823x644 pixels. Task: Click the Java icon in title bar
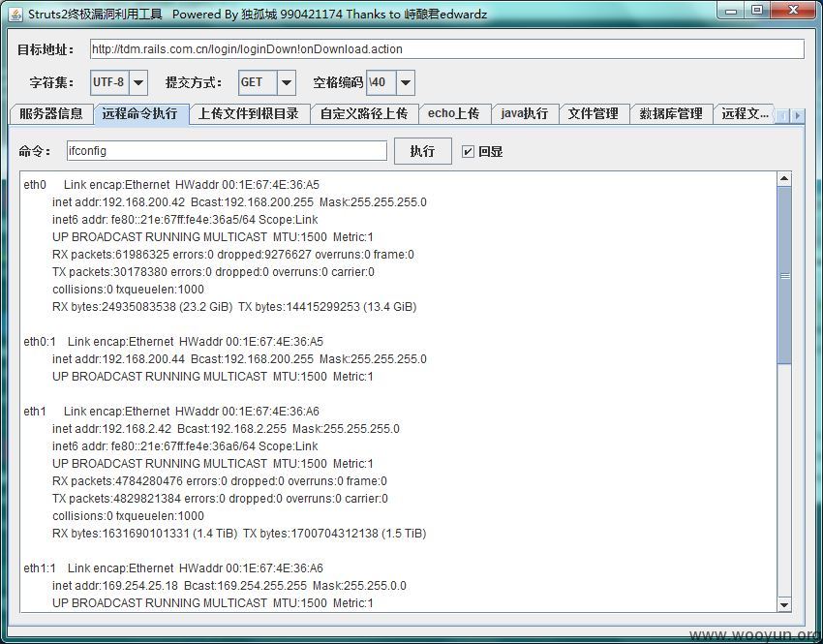pyautogui.click(x=15, y=14)
